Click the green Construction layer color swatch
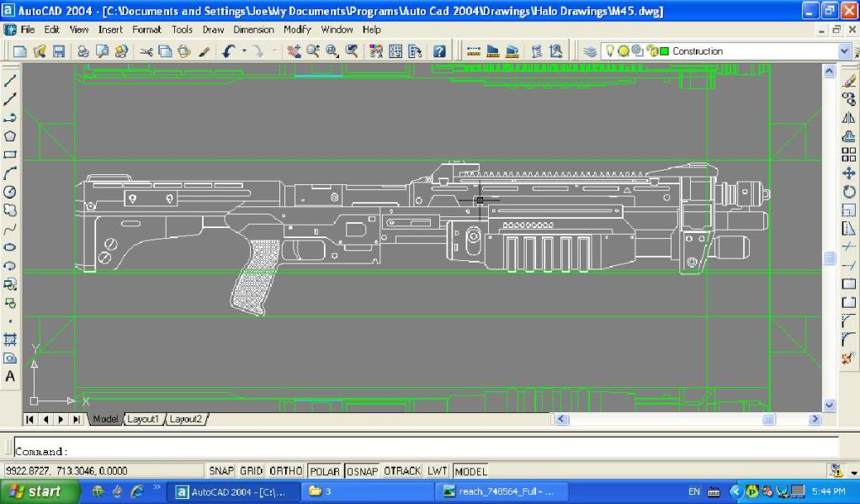Image resolution: width=860 pixels, height=504 pixels. pyautogui.click(x=664, y=51)
